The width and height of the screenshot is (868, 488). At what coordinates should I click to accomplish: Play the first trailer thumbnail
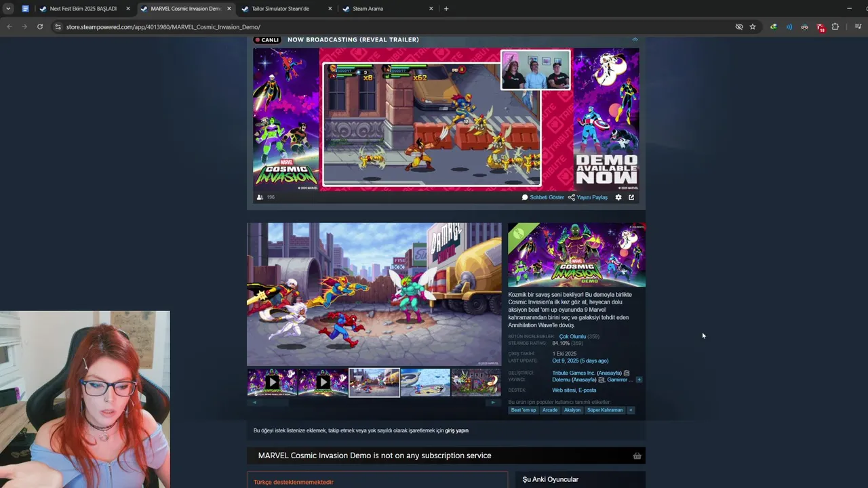pos(272,382)
